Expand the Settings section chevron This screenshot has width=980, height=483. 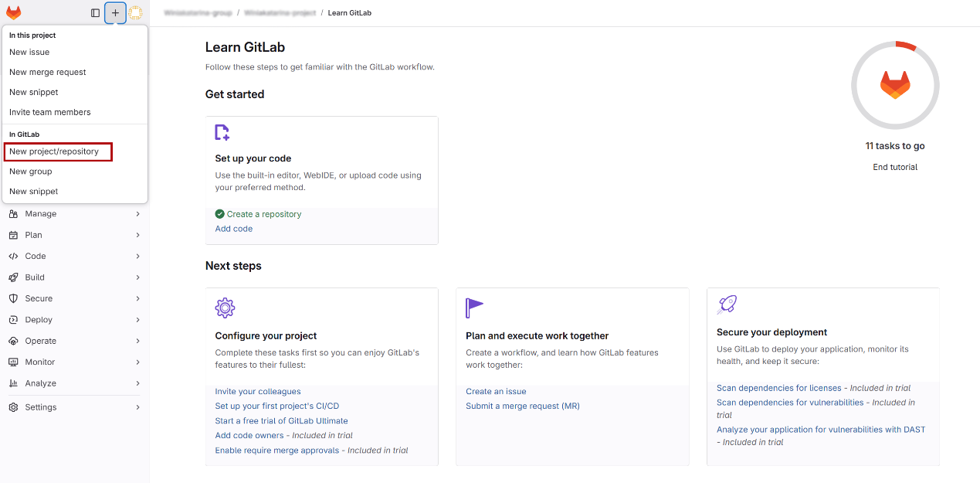coord(138,407)
